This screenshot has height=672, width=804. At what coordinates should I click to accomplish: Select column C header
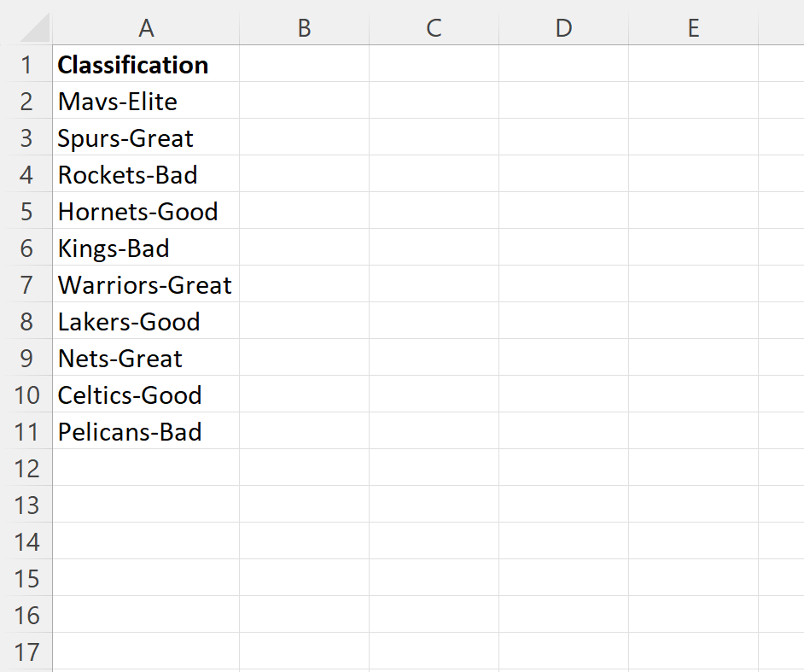pyautogui.click(x=434, y=28)
